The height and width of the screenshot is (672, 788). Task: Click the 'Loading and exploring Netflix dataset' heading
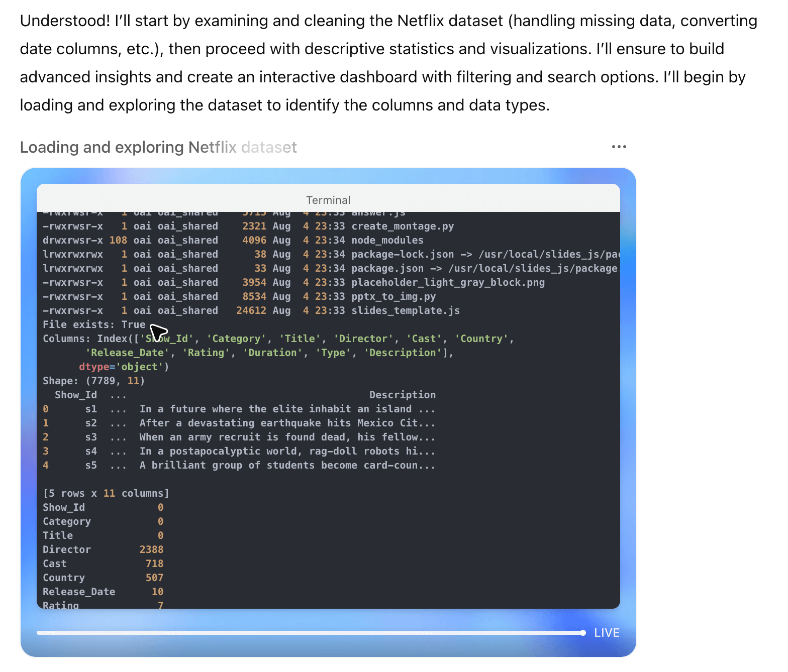tap(158, 147)
